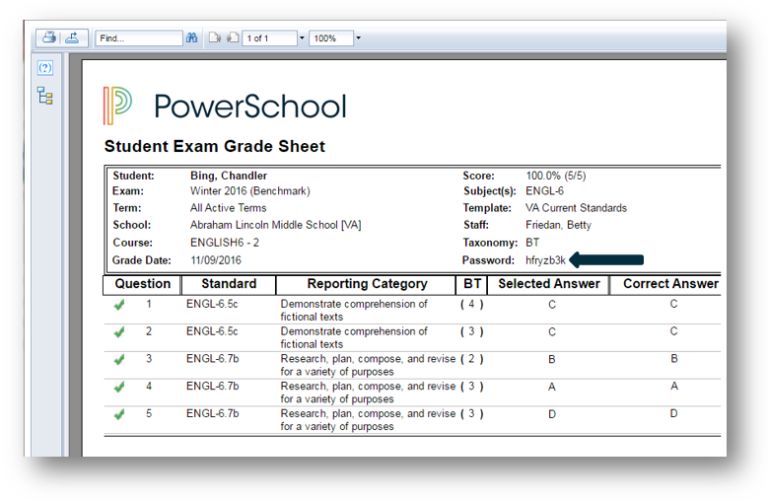The height and width of the screenshot is (502, 768).
Task: Go to next page icon
Action: click(215, 38)
